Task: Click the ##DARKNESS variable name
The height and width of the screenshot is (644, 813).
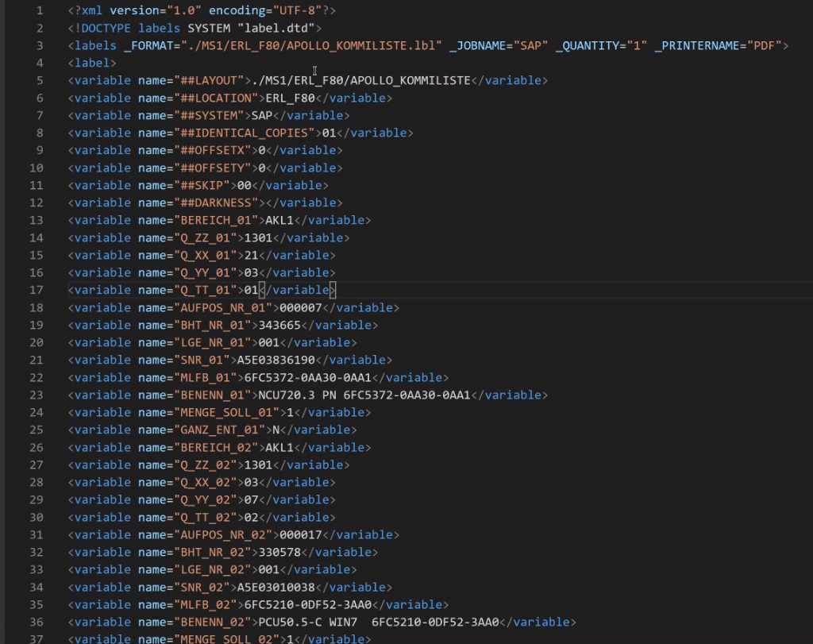Action: [217, 202]
